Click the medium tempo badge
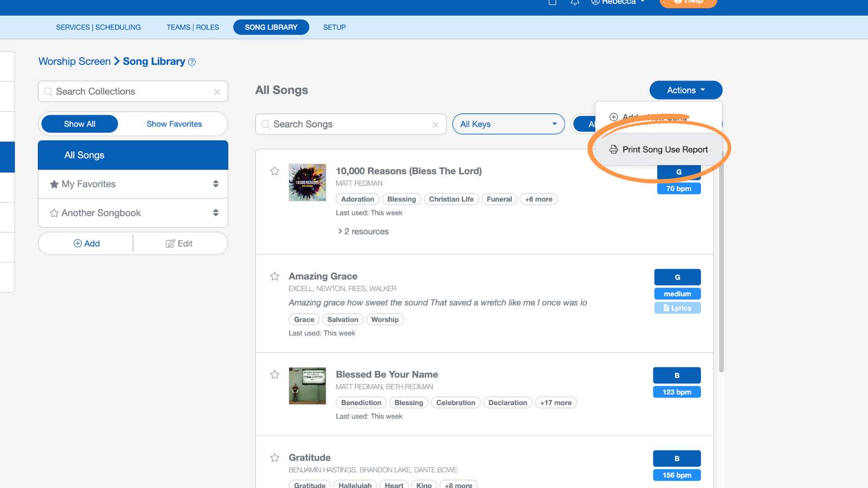 678,294
